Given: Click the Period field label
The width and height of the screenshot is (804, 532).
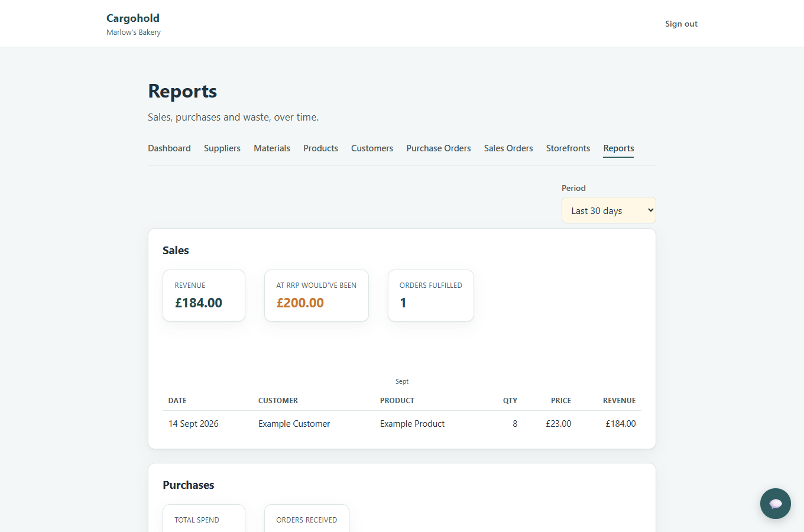Looking at the screenshot, I should [x=573, y=188].
